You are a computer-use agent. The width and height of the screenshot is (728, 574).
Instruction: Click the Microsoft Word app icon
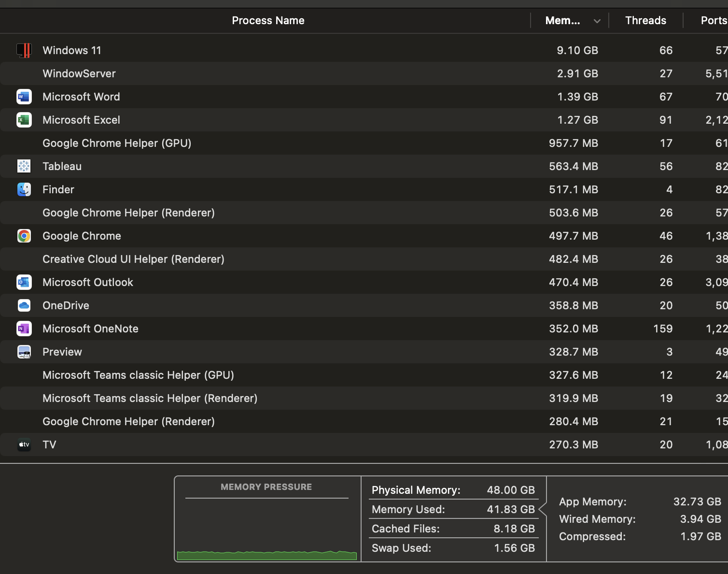click(x=24, y=97)
